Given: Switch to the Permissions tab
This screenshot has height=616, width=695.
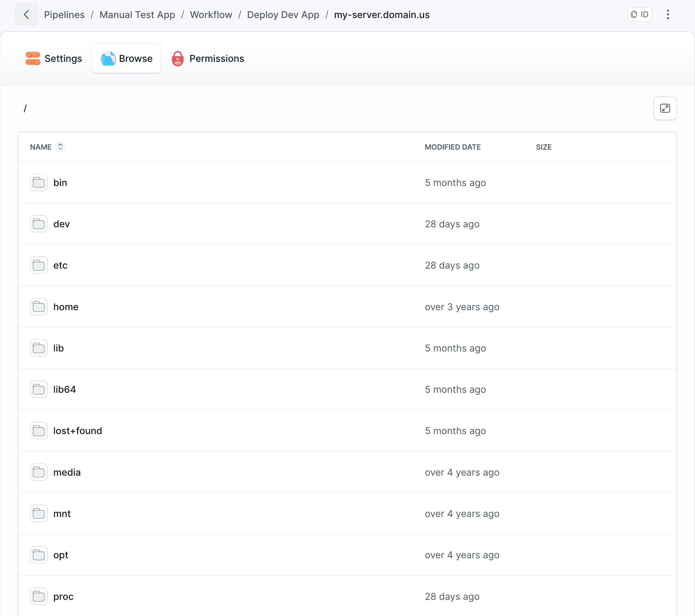Looking at the screenshot, I should [x=208, y=58].
